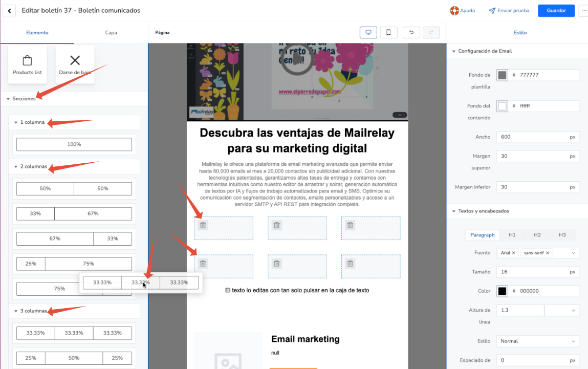Switch to the Capa tab
The height and width of the screenshot is (369, 588).
click(111, 33)
